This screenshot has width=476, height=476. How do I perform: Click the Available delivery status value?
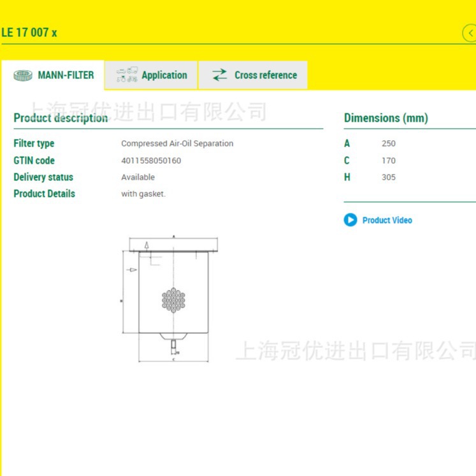click(x=138, y=177)
